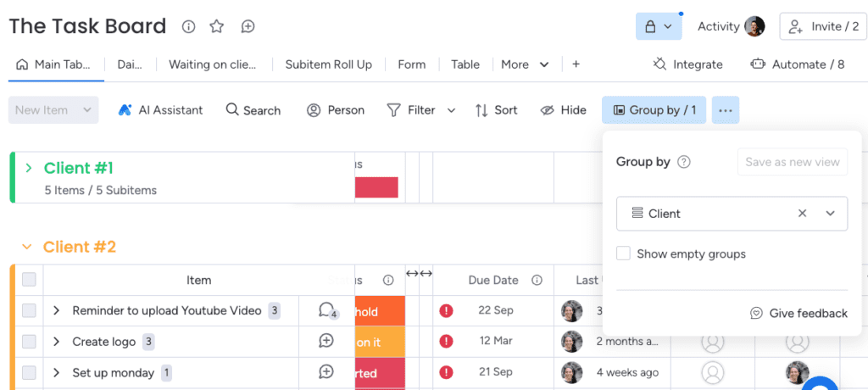868x390 pixels.
Task: Open the Form view tab
Action: pos(411,64)
